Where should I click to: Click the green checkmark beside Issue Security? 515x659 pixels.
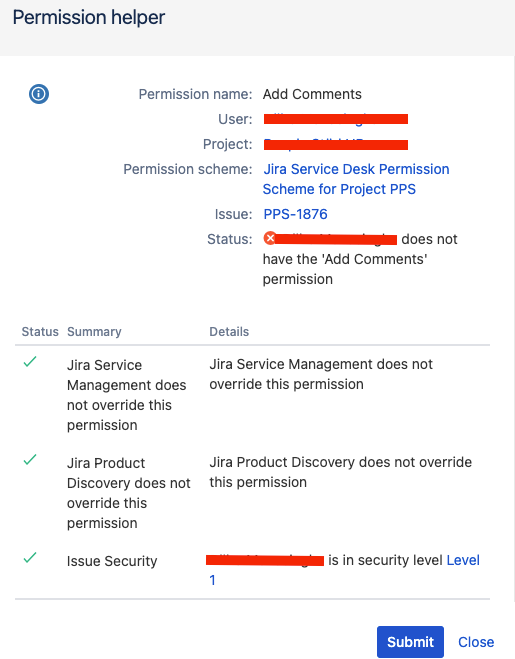click(x=30, y=558)
